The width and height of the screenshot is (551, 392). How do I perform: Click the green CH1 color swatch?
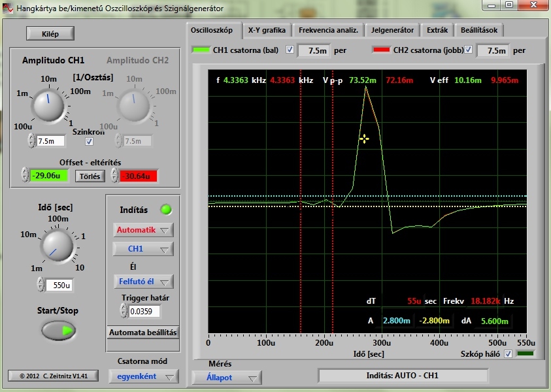pos(201,50)
